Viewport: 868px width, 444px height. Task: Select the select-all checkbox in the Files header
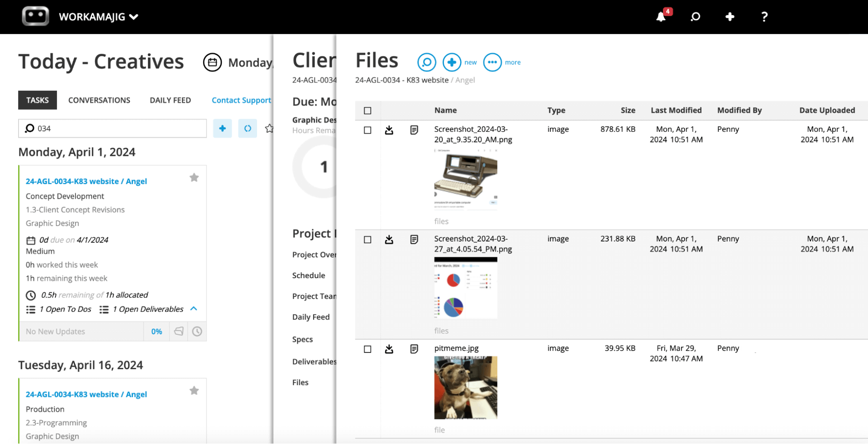[367, 110]
